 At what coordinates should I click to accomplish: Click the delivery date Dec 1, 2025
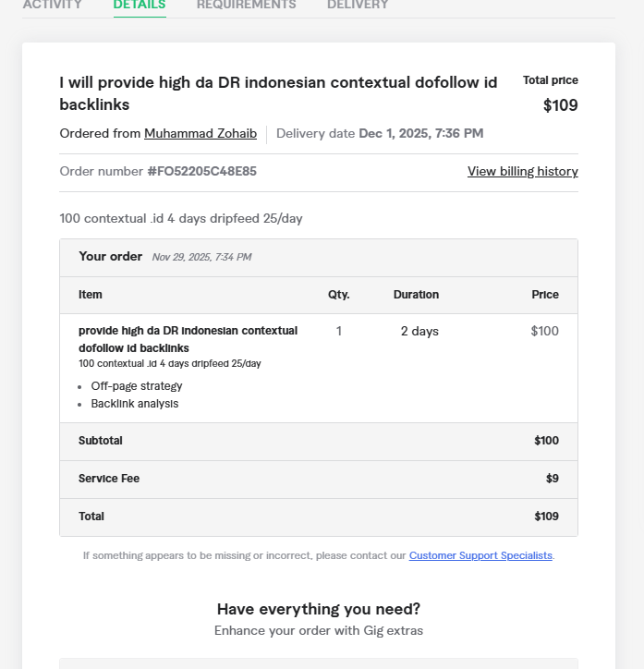[420, 133]
